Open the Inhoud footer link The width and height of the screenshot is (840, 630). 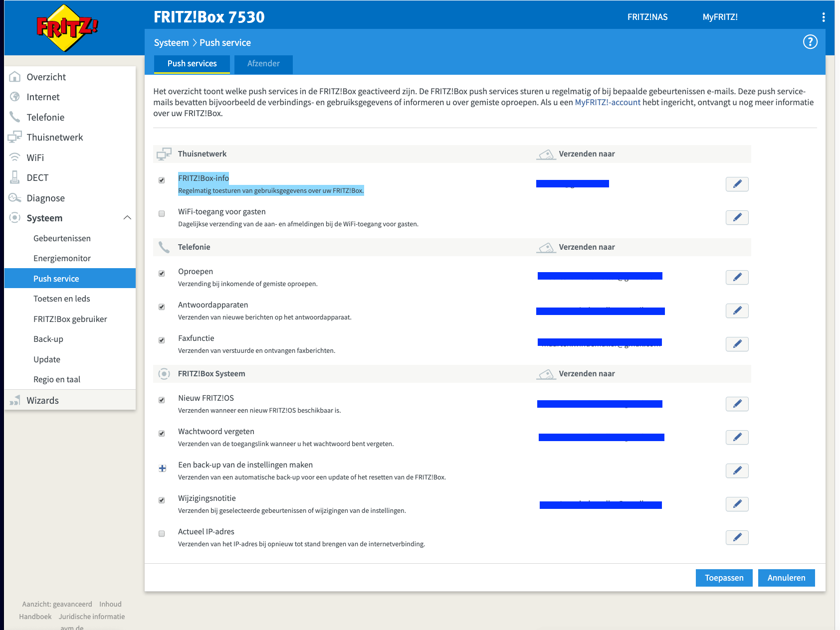[x=110, y=604]
